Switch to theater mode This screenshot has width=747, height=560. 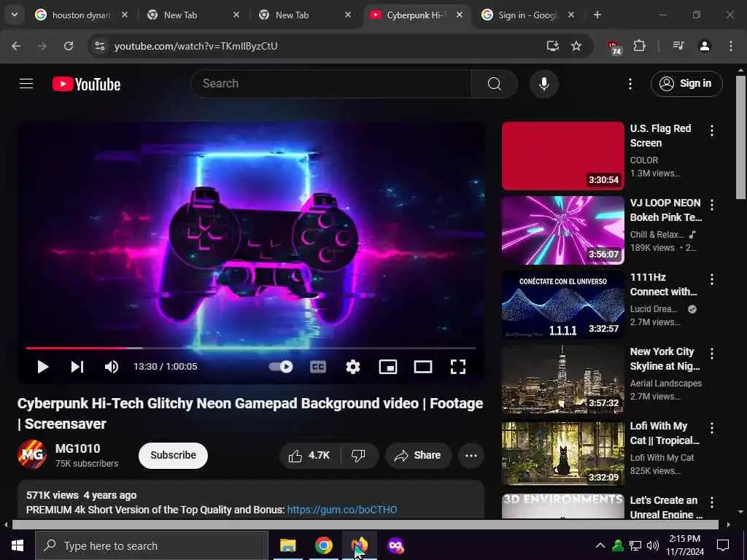(422, 367)
